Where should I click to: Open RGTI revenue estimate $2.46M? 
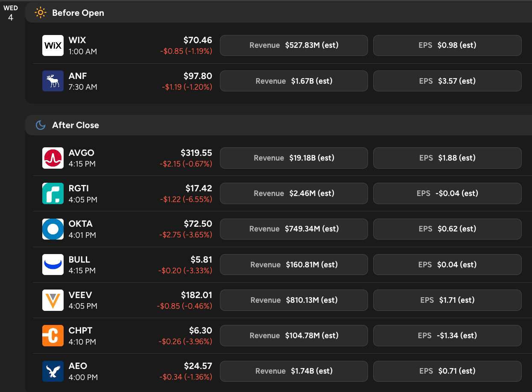click(294, 193)
